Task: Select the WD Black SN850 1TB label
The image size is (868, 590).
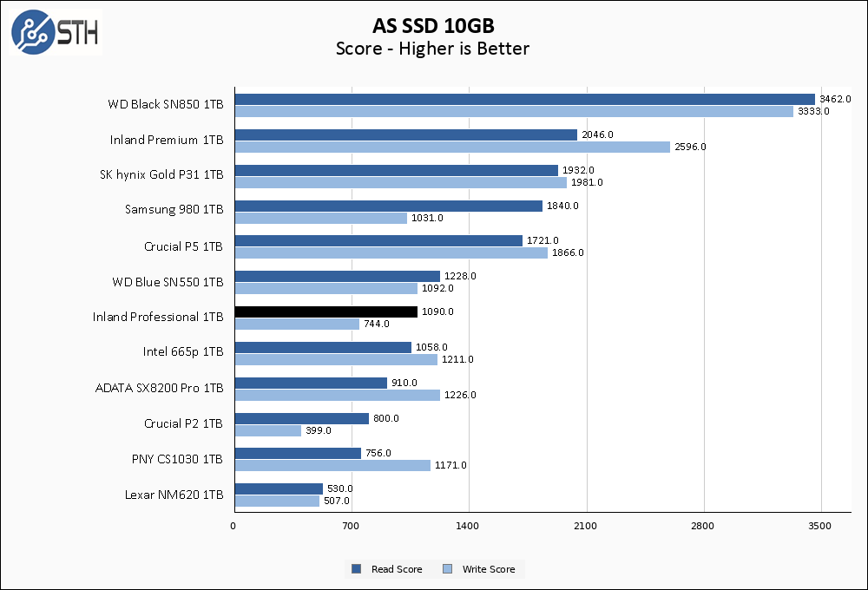Action: (x=166, y=104)
